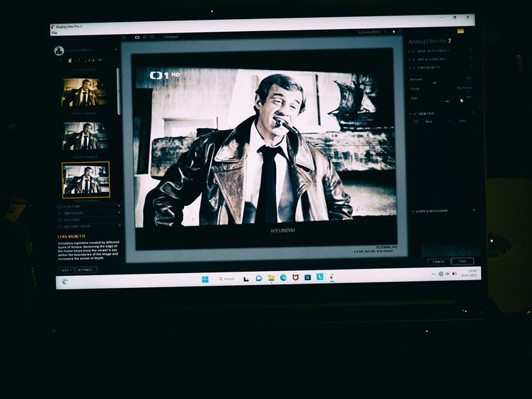
Task: Open the Windows Start menu
Action: pos(205,279)
